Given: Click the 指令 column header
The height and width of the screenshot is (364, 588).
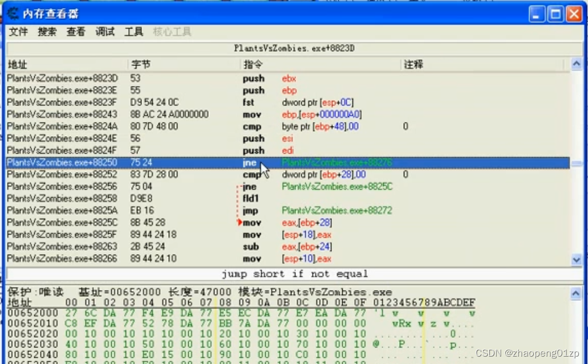Looking at the screenshot, I should pyautogui.click(x=321, y=64).
